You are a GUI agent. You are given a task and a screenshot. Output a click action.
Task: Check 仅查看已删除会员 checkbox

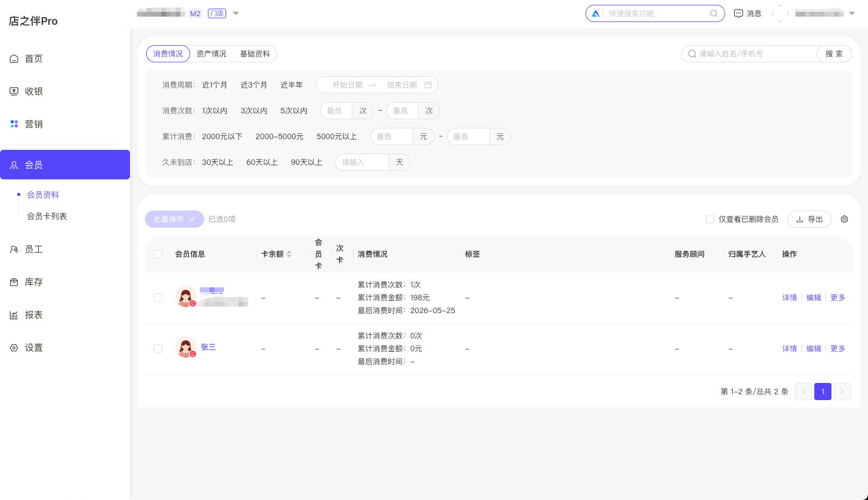click(x=710, y=219)
